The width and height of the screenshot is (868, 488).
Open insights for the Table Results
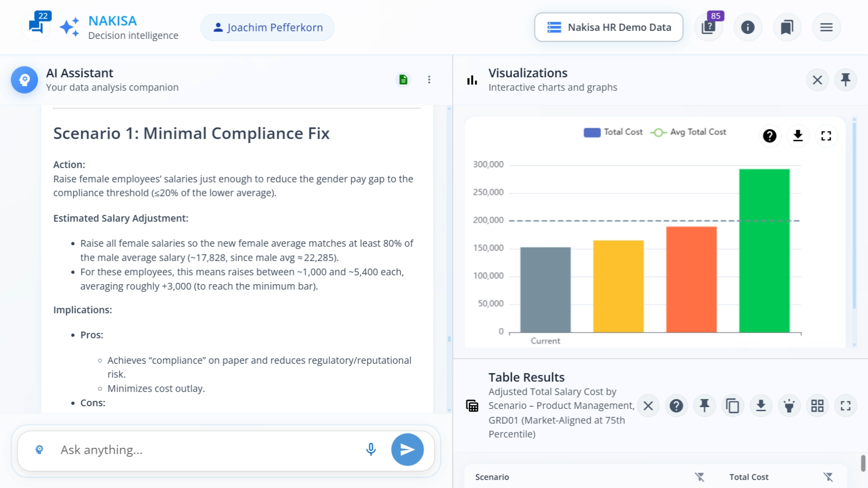pos(789,405)
